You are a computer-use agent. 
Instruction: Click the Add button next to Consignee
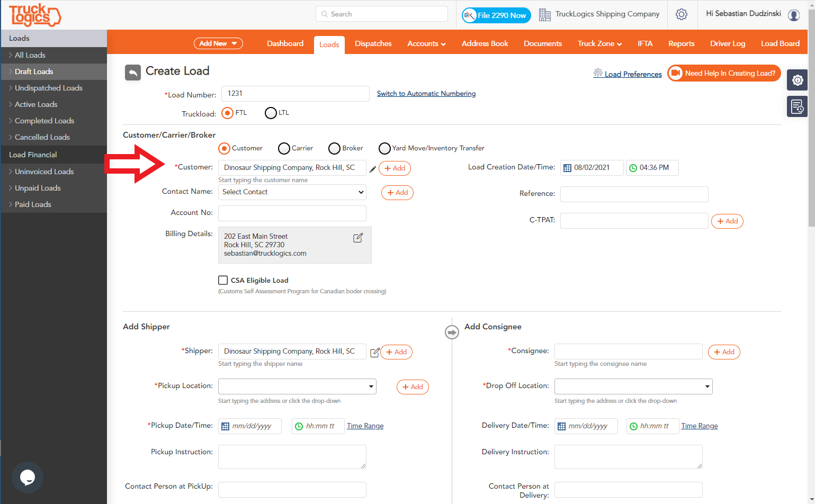tap(724, 352)
